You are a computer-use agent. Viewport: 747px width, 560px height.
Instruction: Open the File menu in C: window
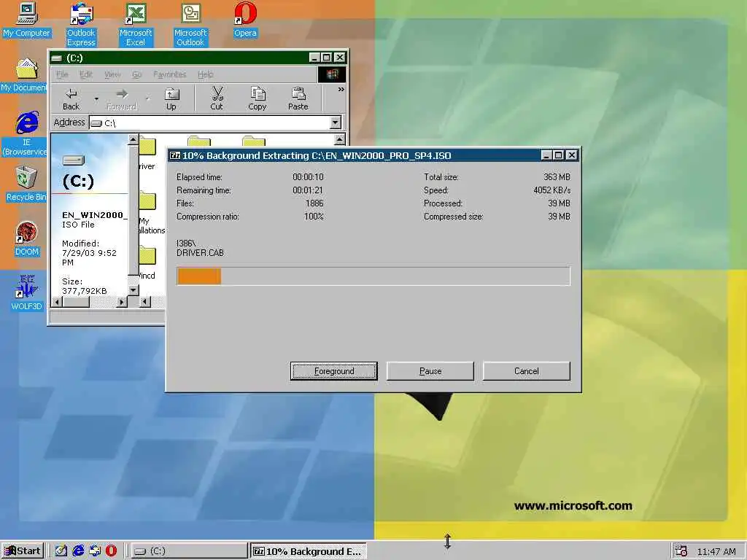click(x=62, y=74)
